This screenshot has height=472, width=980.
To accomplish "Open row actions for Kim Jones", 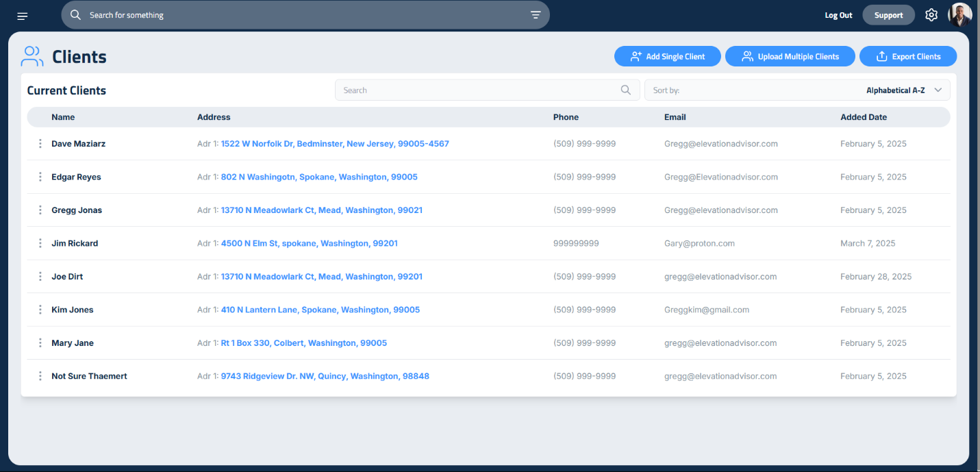I will pos(40,310).
